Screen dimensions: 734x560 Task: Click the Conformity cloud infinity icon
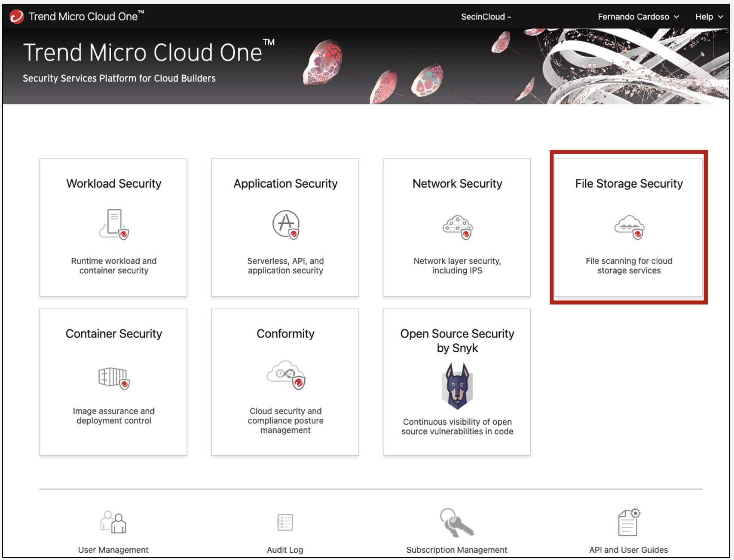[286, 375]
